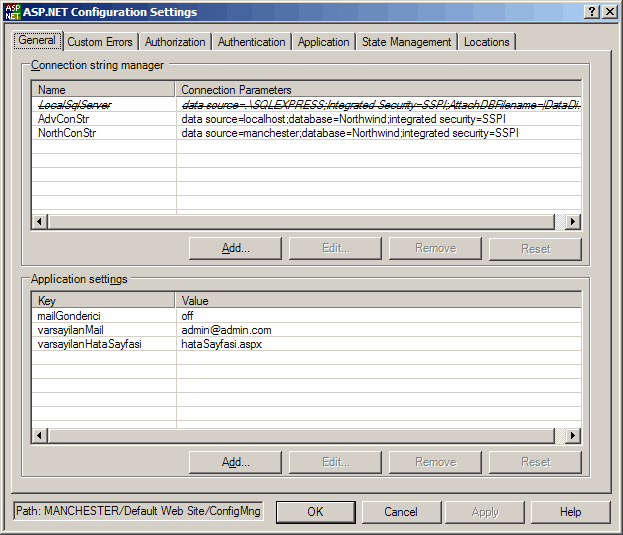
Task: Open the Locations tab
Action: tap(487, 42)
